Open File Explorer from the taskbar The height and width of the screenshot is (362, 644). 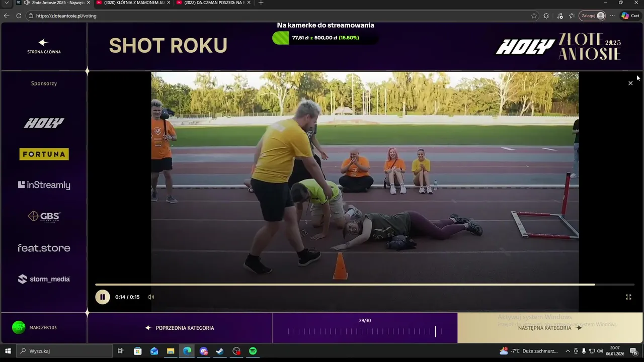click(x=171, y=351)
